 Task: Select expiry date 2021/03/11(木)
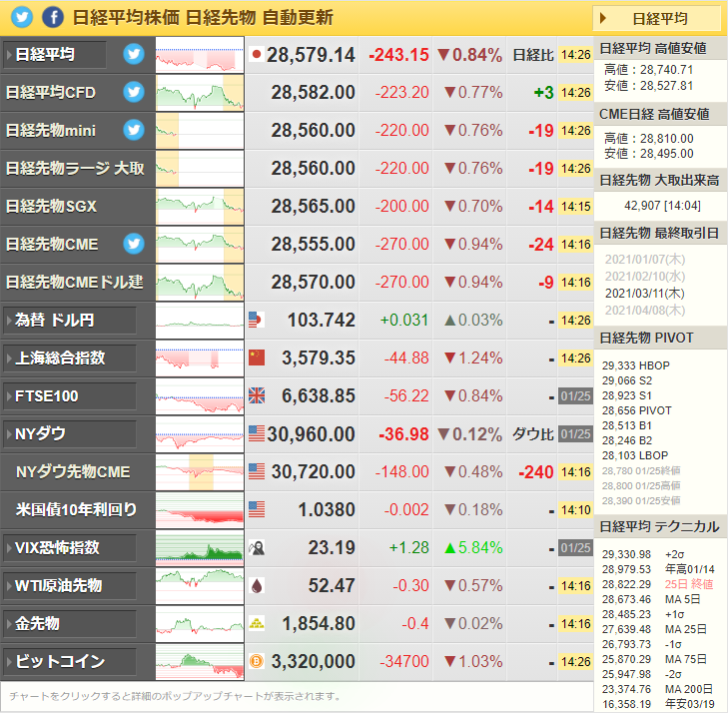click(x=644, y=294)
